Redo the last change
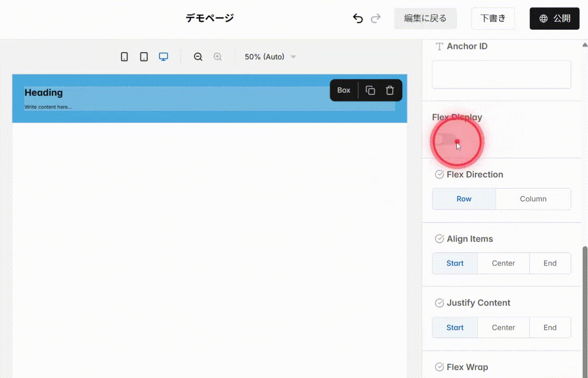The image size is (588, 378). coord(376,18)
